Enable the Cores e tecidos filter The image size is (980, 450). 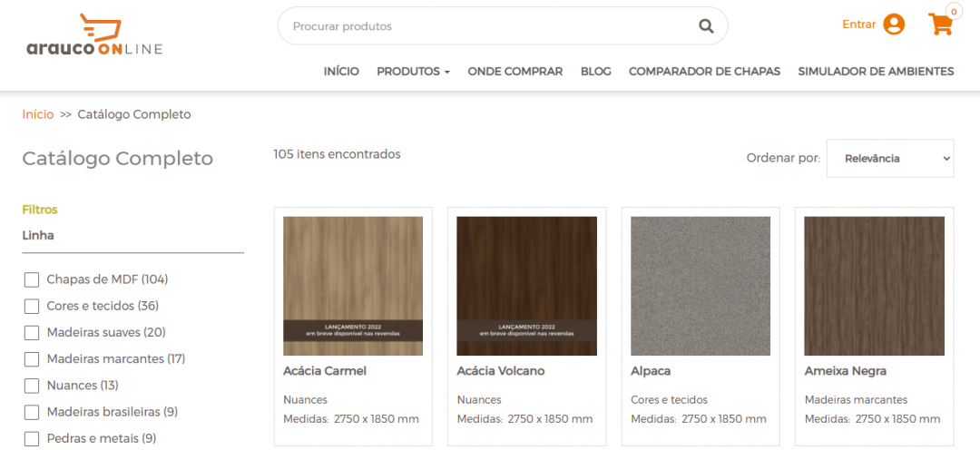tap(32, 307)
